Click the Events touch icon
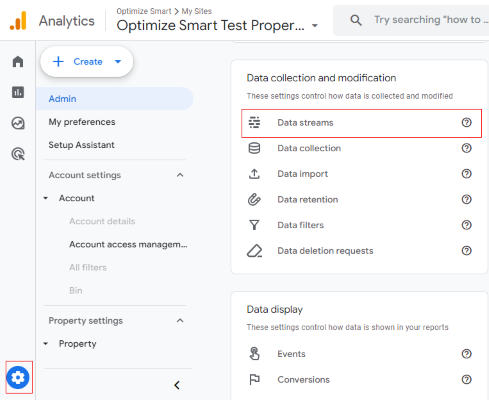 pyautogui.click(x=254, y=354)
